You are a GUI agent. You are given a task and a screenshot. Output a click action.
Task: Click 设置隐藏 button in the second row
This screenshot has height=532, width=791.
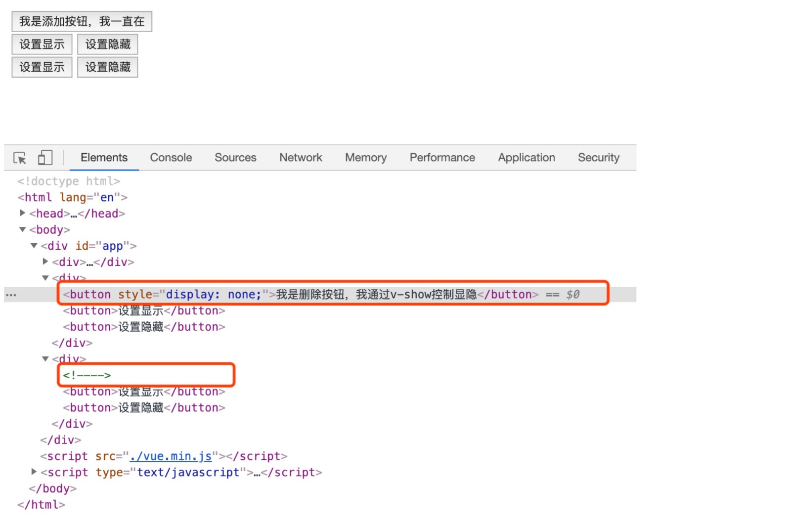(108, 44)
